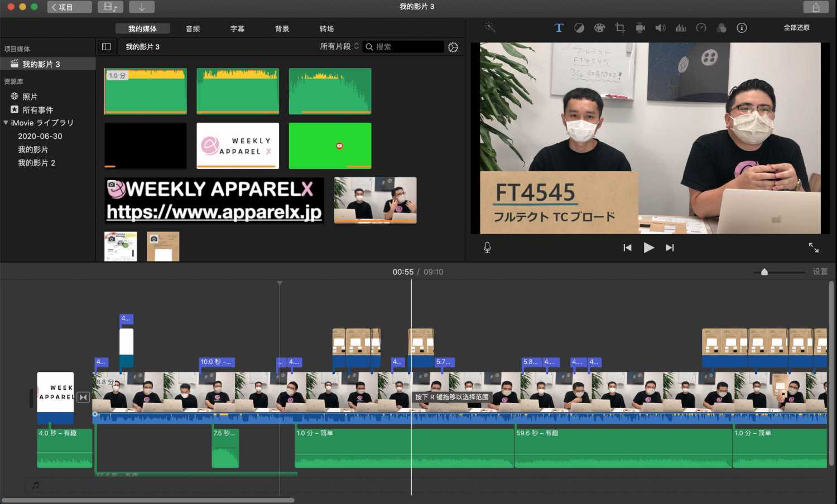Open the Titles inspector (T icon)

click(x=559, y=28)
